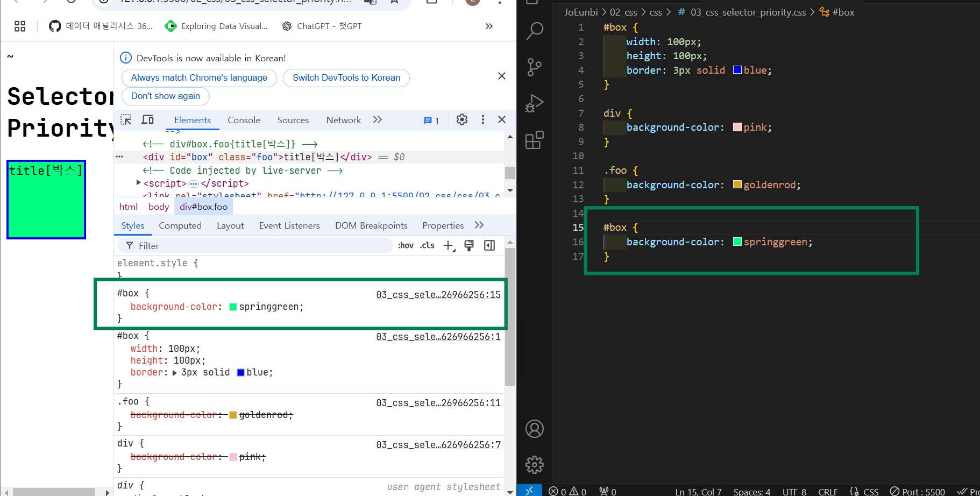Open the selected element's three-dot actions

(x=119, y=157)
